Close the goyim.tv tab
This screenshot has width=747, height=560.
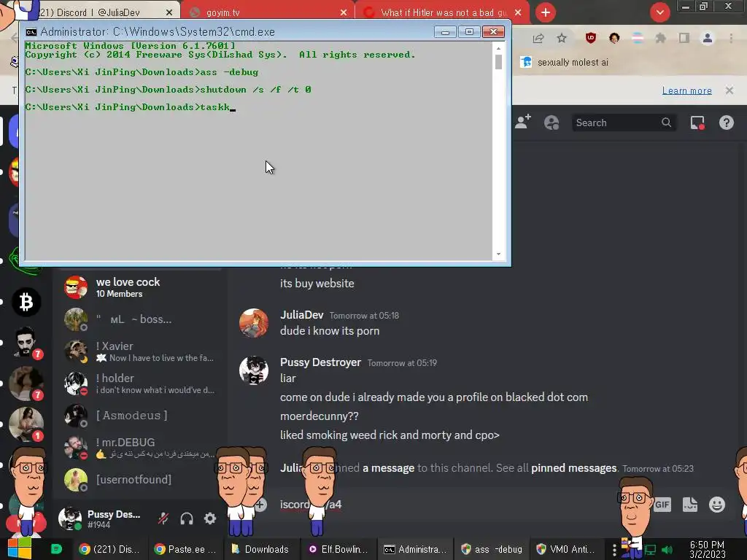coord(344,12)
